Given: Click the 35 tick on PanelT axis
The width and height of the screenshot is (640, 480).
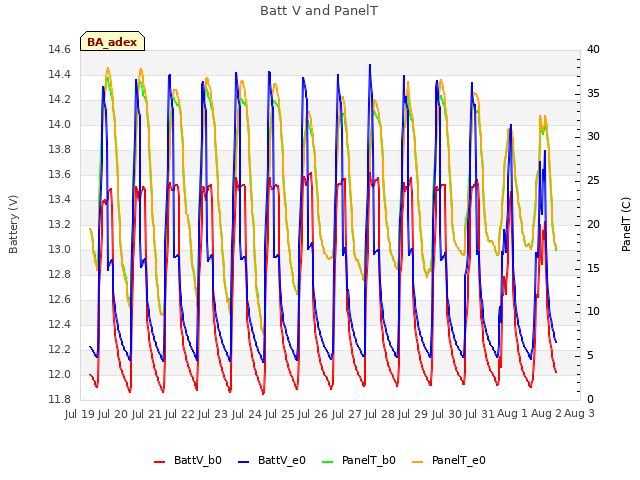Looking at the screenshot, I should pos(593,93).
